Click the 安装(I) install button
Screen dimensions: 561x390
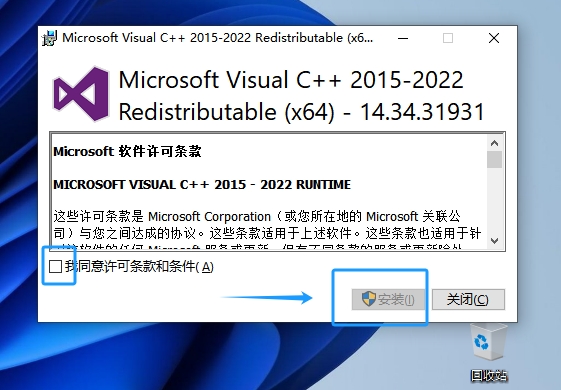388,299
